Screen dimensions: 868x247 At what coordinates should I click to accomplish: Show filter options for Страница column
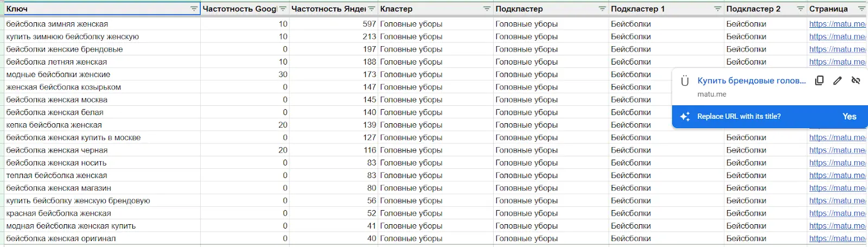tap(861, 9)
